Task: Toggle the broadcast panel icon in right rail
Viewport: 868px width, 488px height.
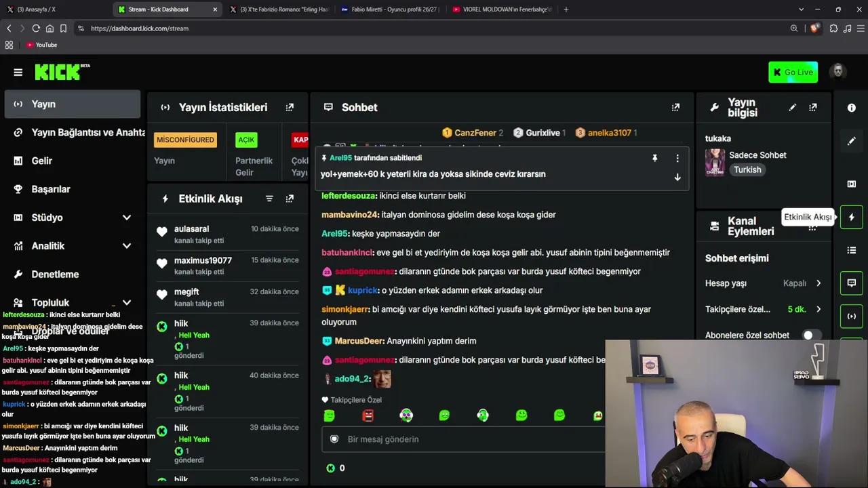Action: 852,316
